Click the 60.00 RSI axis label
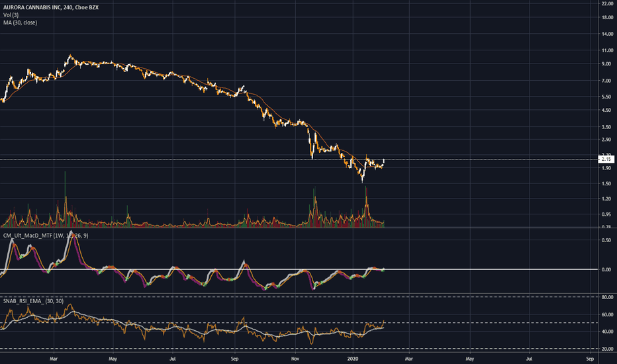Viewport: 617px width, 364px height. click(x=607, y=315)
